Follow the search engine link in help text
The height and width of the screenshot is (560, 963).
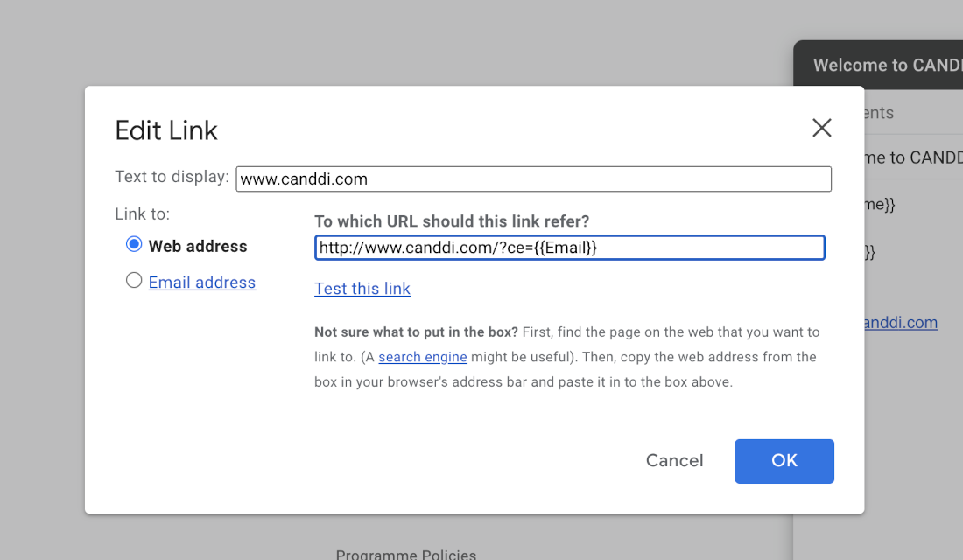click(x=423, y=357)
